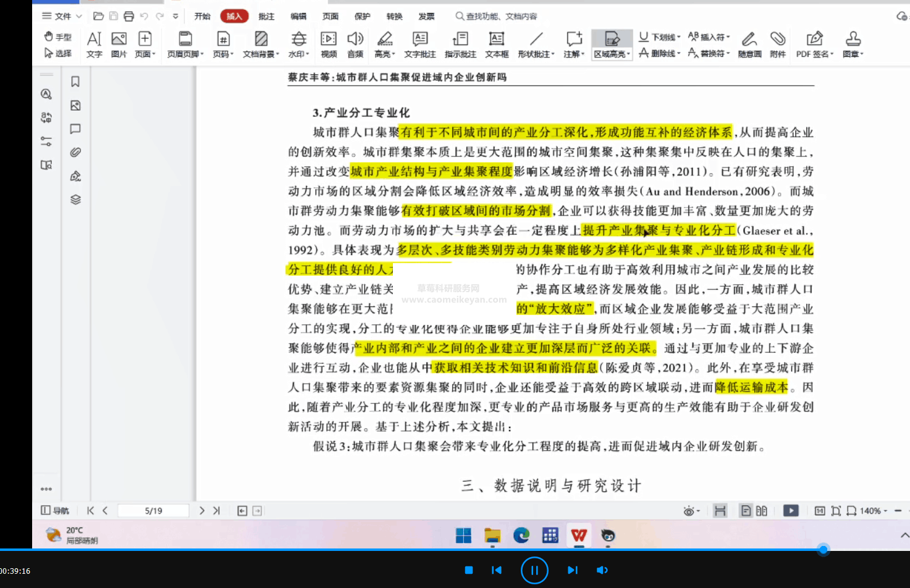
Task: Toggle the 区域高亮 area highlight tool
Action: click(x=612, y=45)
